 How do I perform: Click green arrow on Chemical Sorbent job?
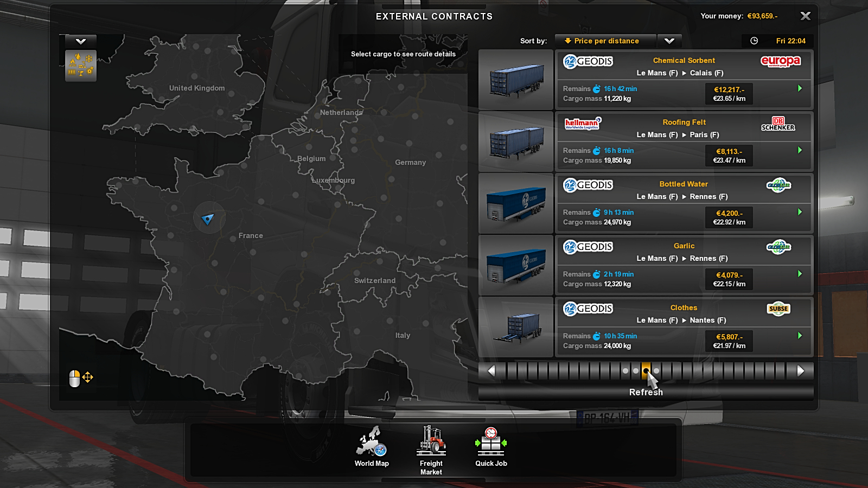(800, 88)
